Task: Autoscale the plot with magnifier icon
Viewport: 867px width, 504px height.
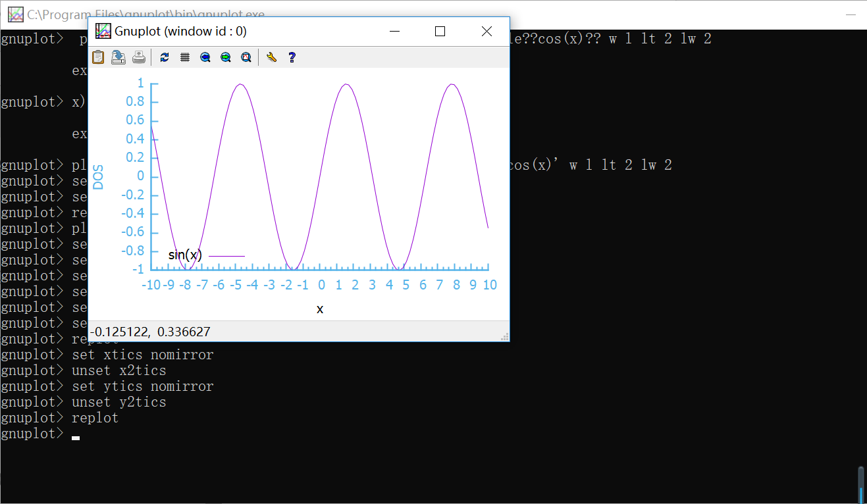Action: click(246, 57)
